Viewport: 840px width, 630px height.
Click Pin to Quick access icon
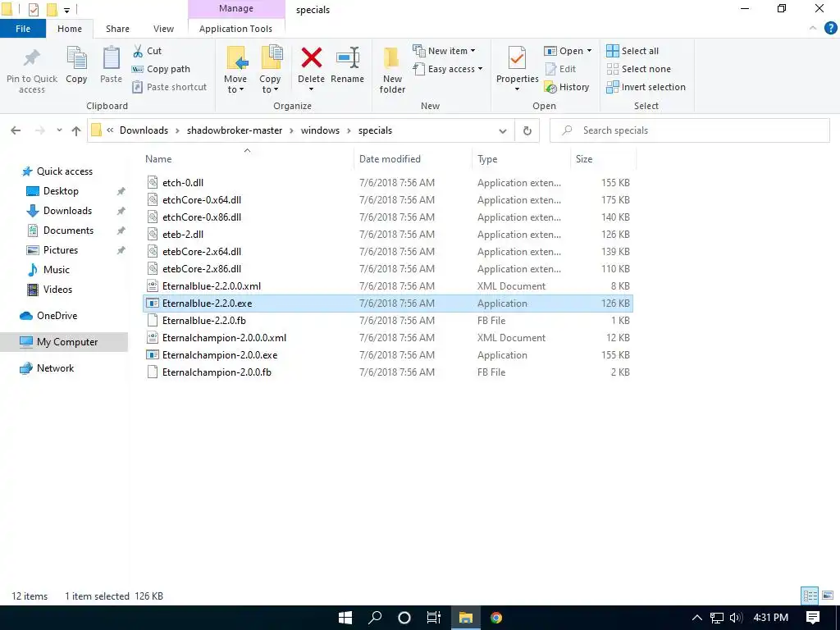point(32,58)
